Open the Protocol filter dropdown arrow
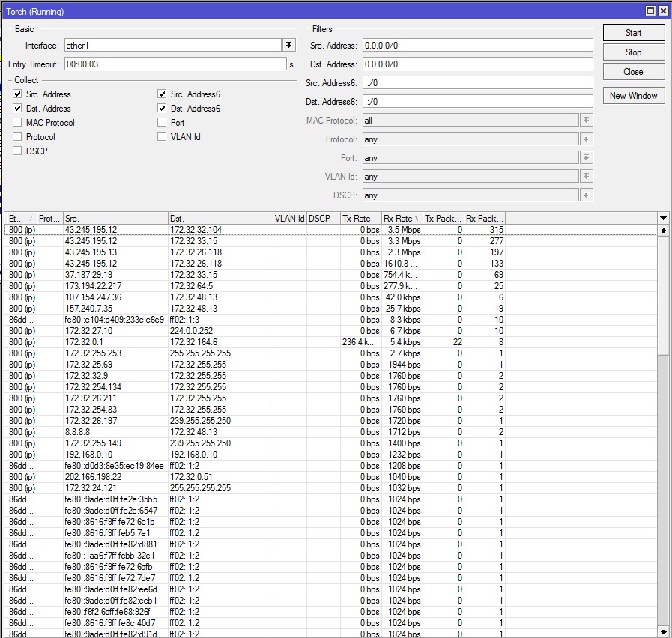The width and height of the screenshot is (672, 638). [586, 139]
